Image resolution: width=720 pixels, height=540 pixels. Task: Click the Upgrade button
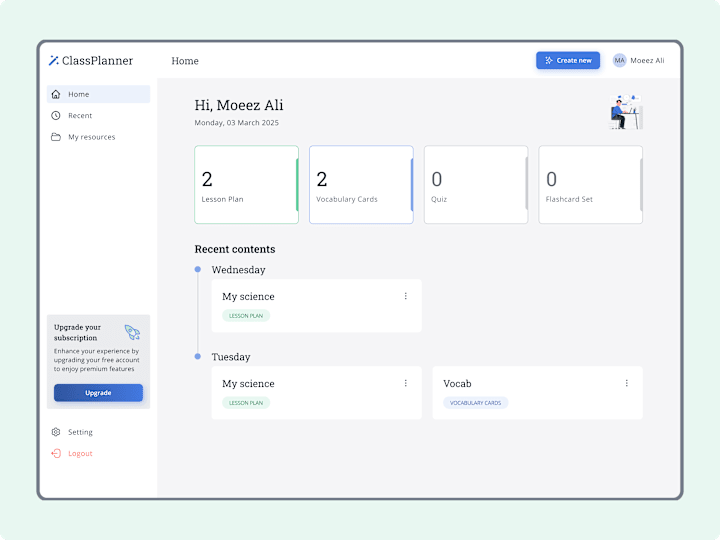click(x=98, y=393)
